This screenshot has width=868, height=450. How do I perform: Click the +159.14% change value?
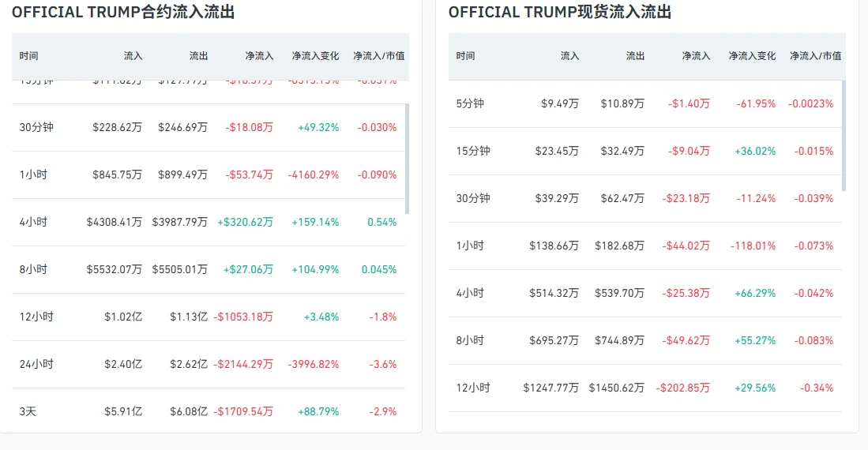click(316, 222)
